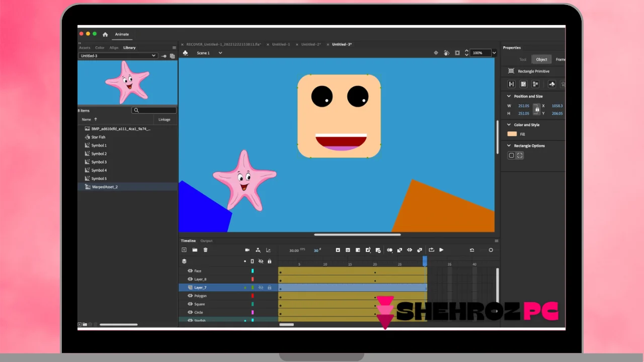Open the timeline panel options menu
The height and width of the screenshot is (362, 644).
(496, 241)
